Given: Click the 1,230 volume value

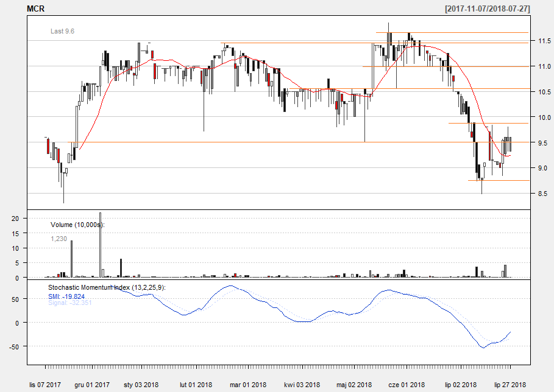Looking at the screenshot, I should pyautogui.click(x=59, y=239).
